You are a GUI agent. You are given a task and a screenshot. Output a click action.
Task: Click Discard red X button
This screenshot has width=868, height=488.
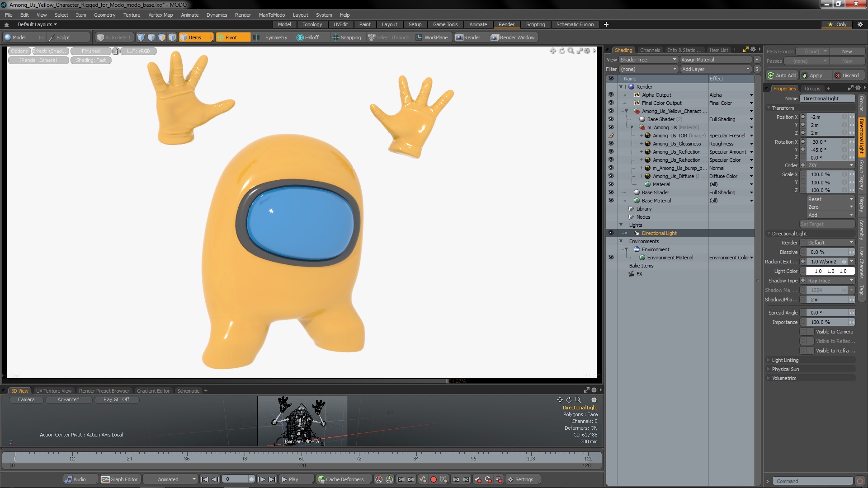click(847, 75)
